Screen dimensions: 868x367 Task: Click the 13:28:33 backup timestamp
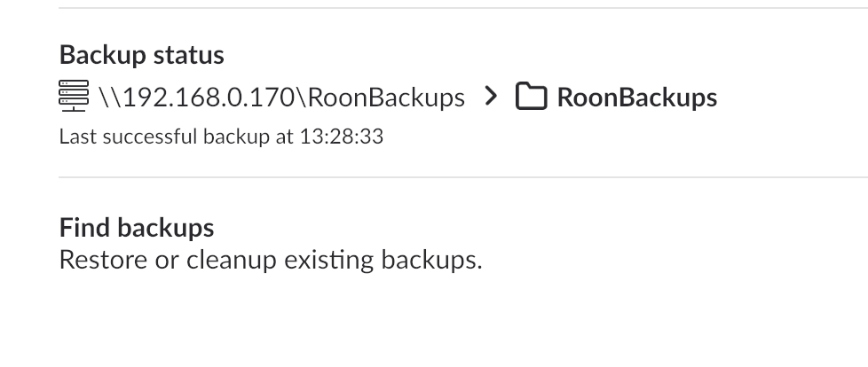342,137
